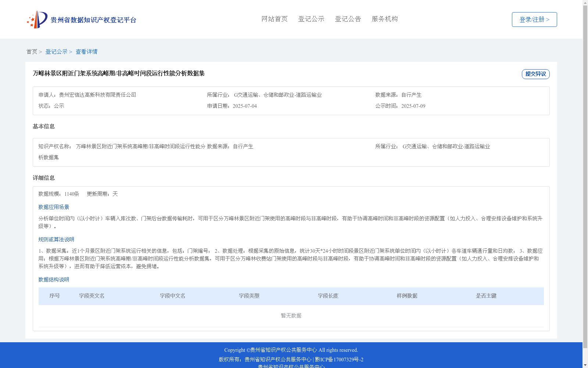Select the 更新周期: 天 text
Image resolution: width=588 pixels, height=368 pixels.
[x=102, y=194]
